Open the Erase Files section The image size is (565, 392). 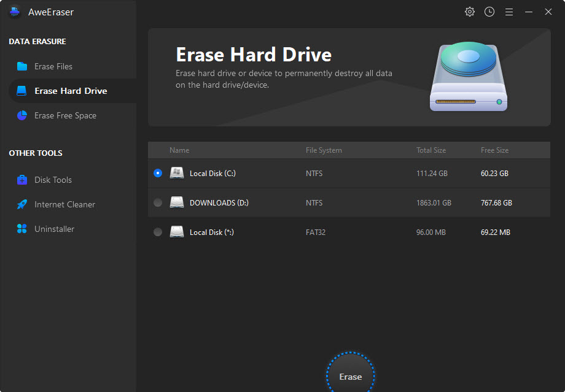coord(72,66)
